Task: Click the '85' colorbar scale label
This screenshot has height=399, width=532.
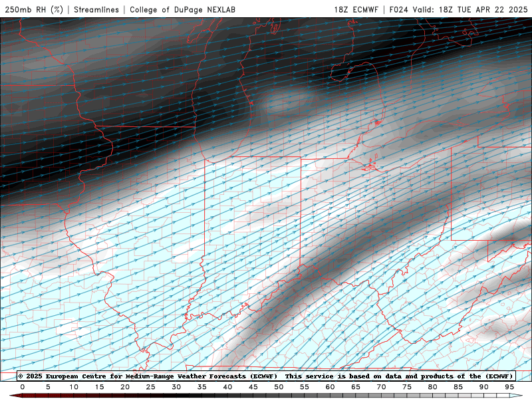Action: tap(458, 387)
